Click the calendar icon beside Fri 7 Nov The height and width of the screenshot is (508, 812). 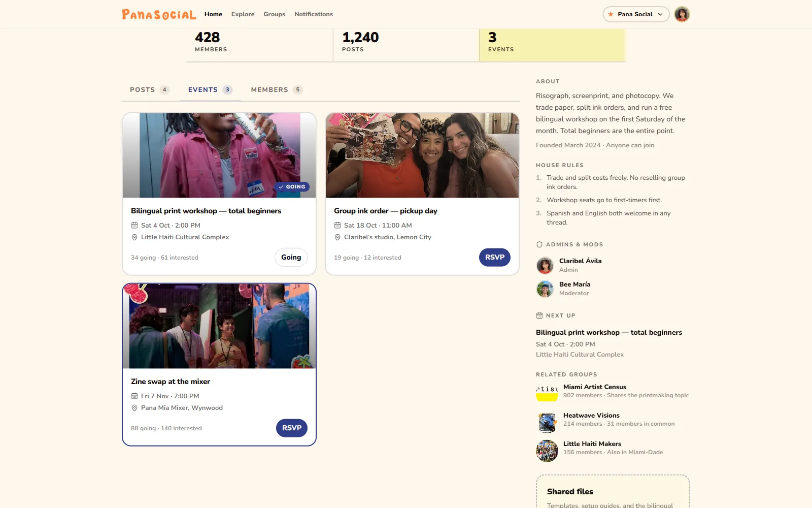pos(134,396)
